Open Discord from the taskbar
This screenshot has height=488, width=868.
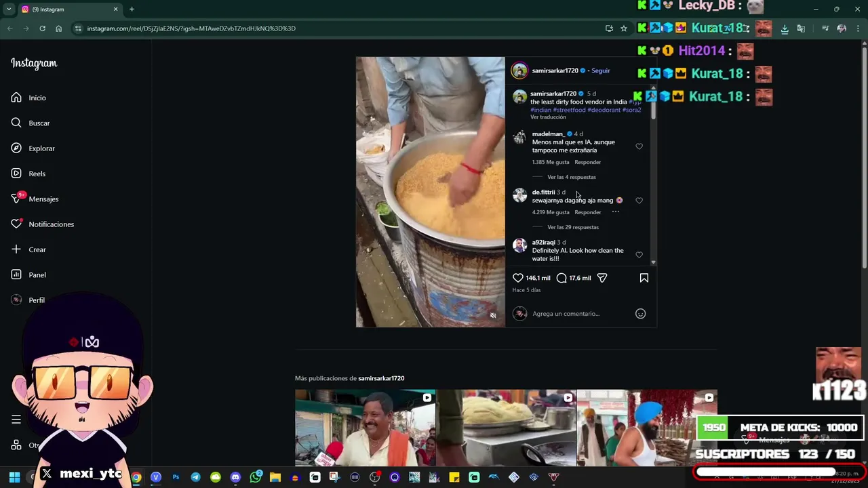pos(235,477)
